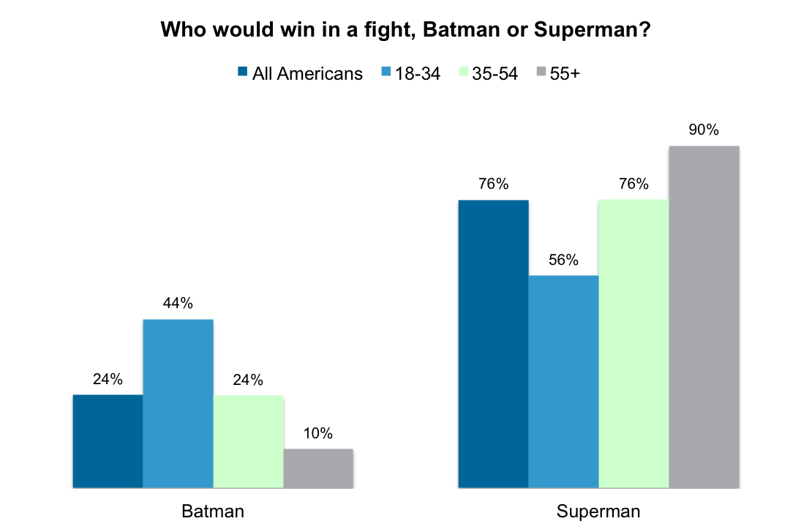This screenshot has width=812, height=532.
Task: Click the Batman axis category label
Action: coord(213,512)
